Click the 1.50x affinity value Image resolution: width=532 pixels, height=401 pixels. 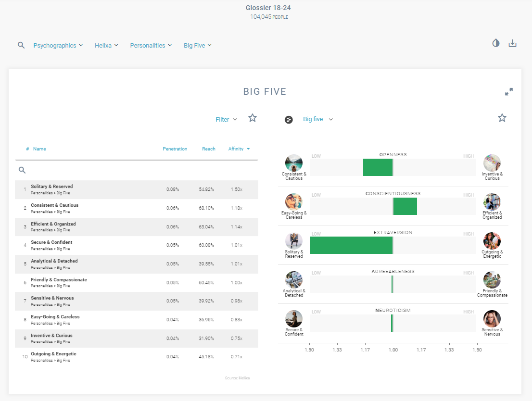237,189
